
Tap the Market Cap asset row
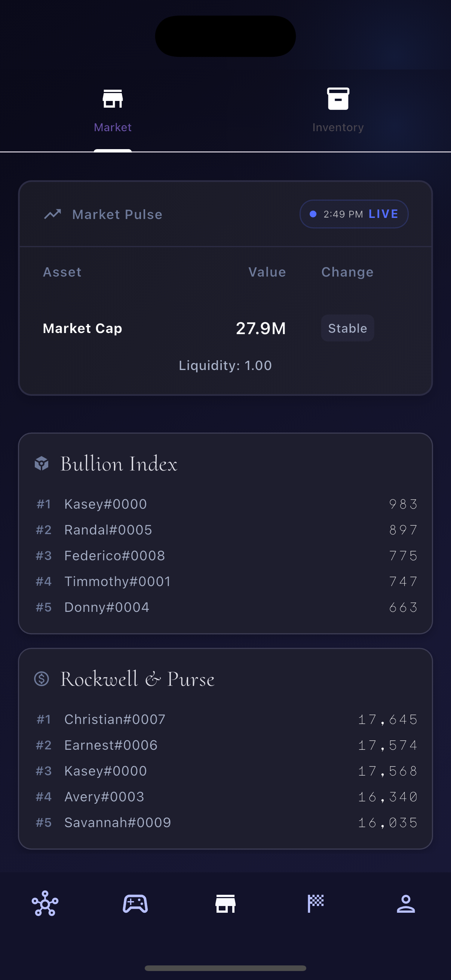click(83, 328)
